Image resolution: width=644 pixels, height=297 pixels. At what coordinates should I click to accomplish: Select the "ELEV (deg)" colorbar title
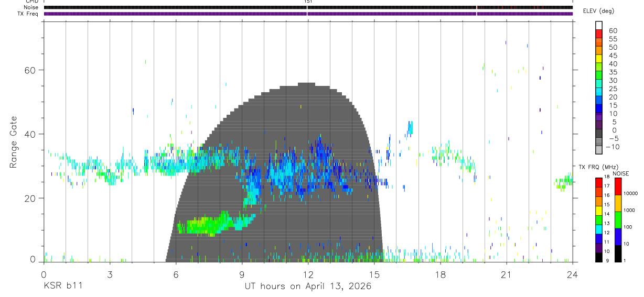tap(598, 11)
